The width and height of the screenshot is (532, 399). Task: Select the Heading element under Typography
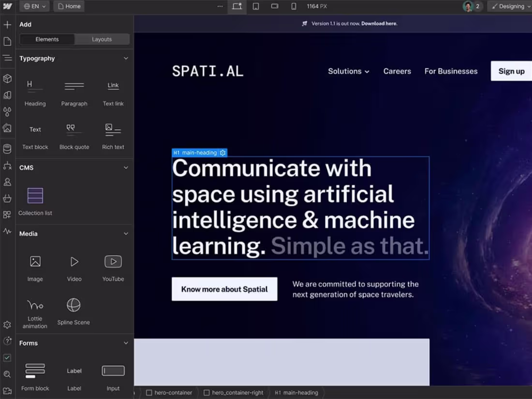click(35, 92)
